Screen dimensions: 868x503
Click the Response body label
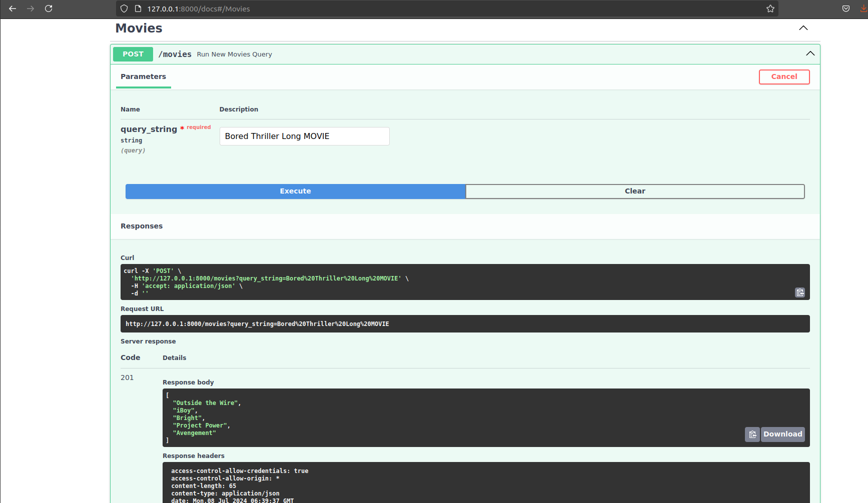(x=188, y=382)
